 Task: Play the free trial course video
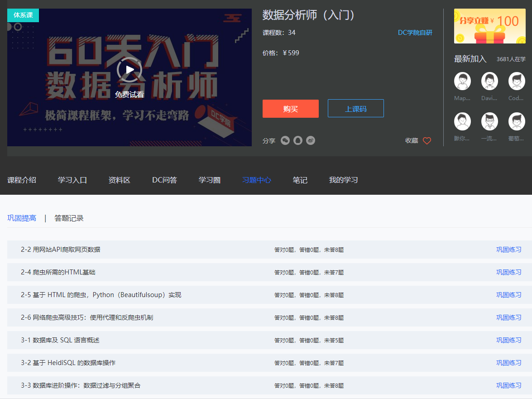[129, 70]
